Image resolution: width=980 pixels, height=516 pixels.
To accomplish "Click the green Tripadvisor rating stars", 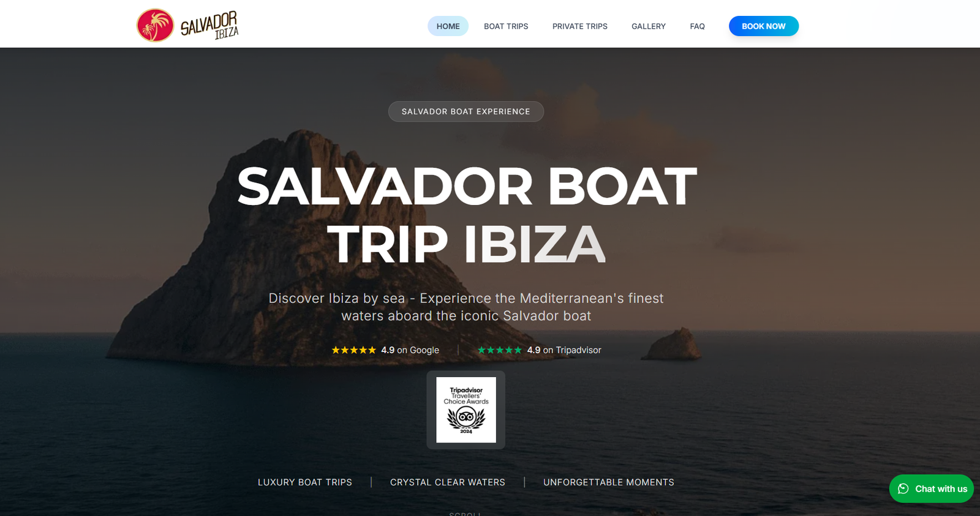I will tap(500, 350).
